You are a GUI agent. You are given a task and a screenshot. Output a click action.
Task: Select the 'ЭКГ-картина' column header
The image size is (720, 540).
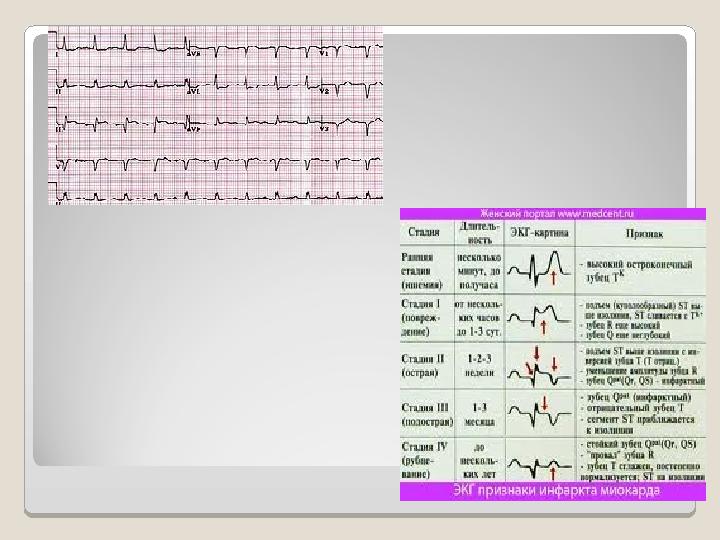click(540, 232)
